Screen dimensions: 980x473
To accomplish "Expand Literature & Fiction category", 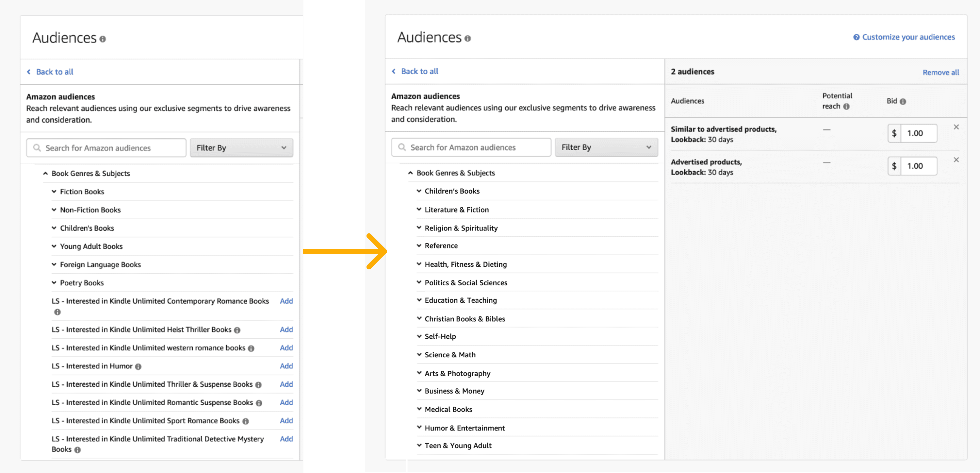I will (x=419, y=210).
